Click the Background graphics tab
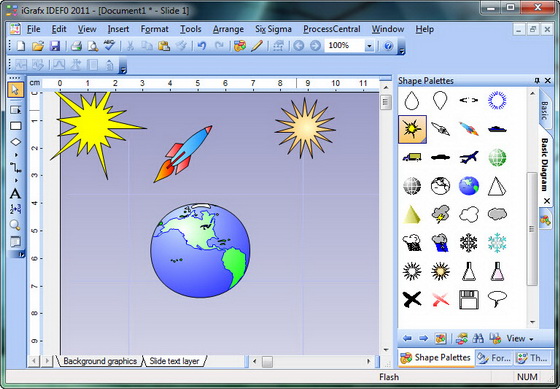The height and width of the screenshot is (389, 560). click(100, 361)
